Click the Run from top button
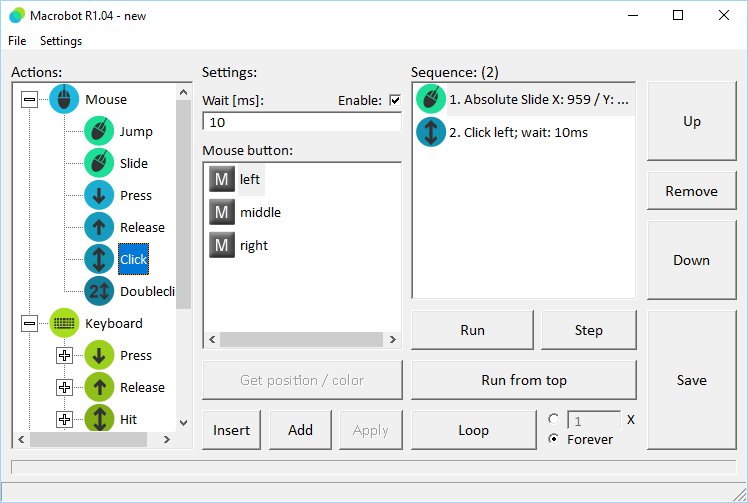 [523, 380]
